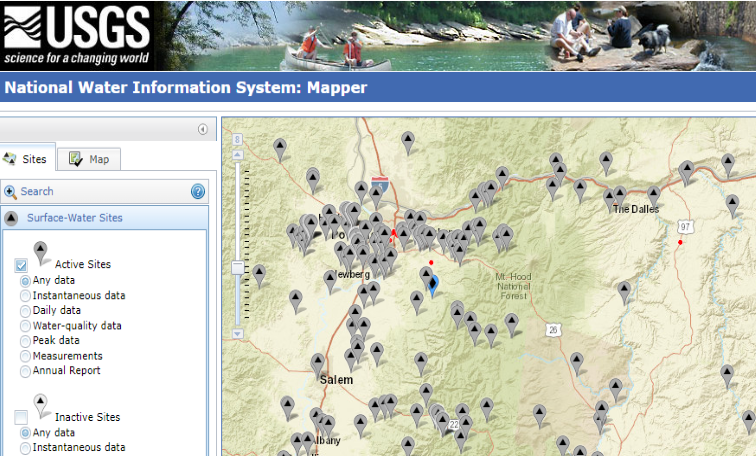Open the Search help question icon
The width and height of the screenshot is (756, 456).
[x=198, y=191]
